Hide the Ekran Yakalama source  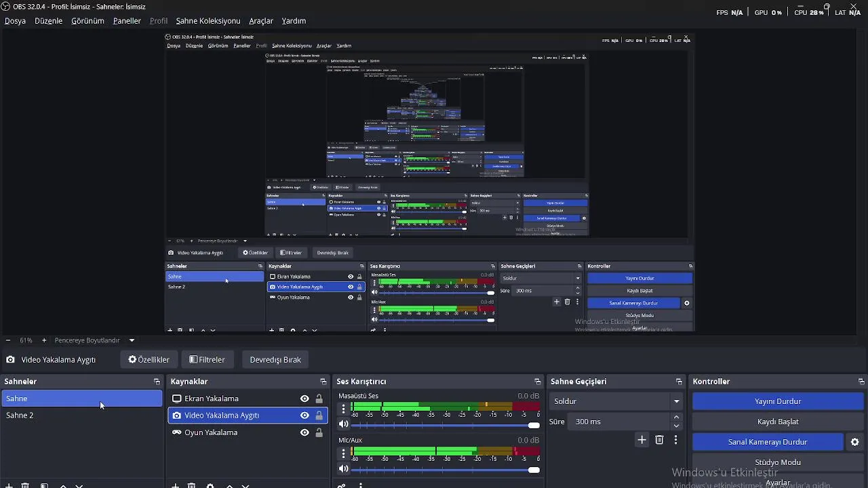coord(304,399)
